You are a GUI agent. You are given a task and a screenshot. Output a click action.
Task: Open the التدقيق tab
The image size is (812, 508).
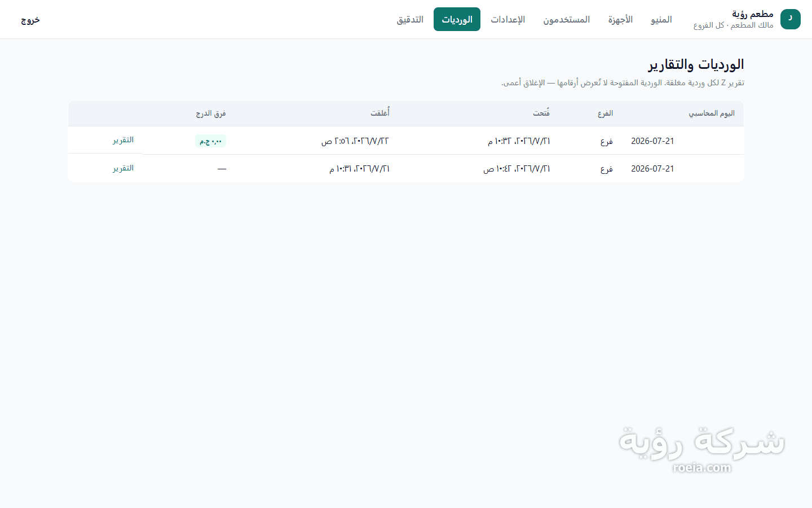point(410,19)
